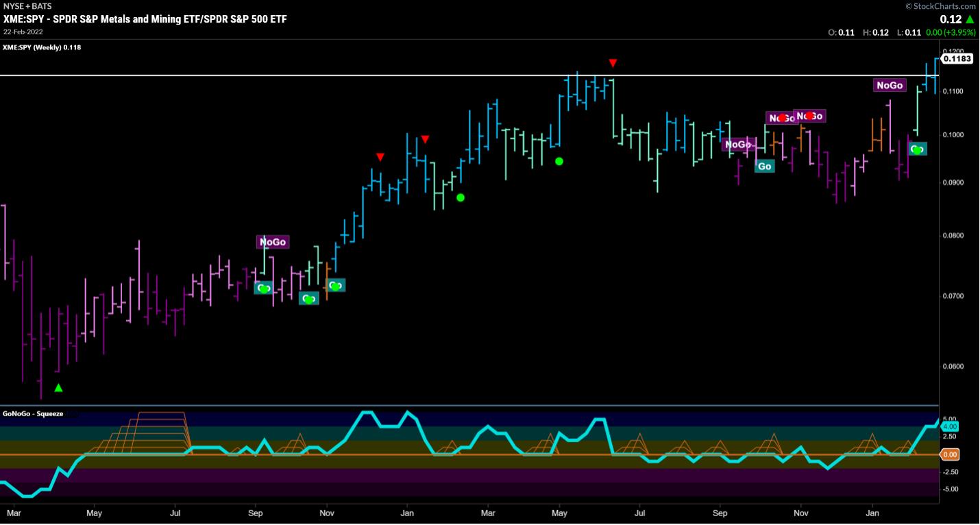Viewport: 980px width, 525px height.
Task: Click the chart title XME:SPY heading
Action: [x=145, y=19]
